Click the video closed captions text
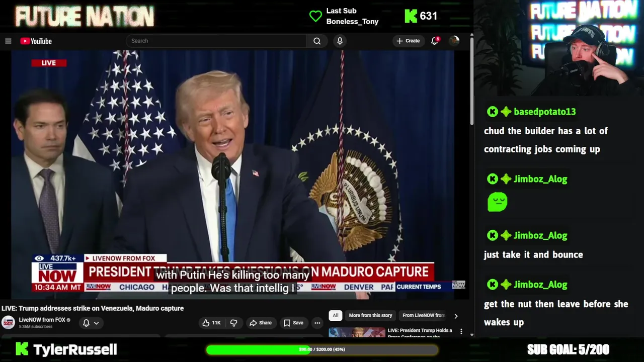Viewport: 644px width, 362px height. click(x=233, y=282)
